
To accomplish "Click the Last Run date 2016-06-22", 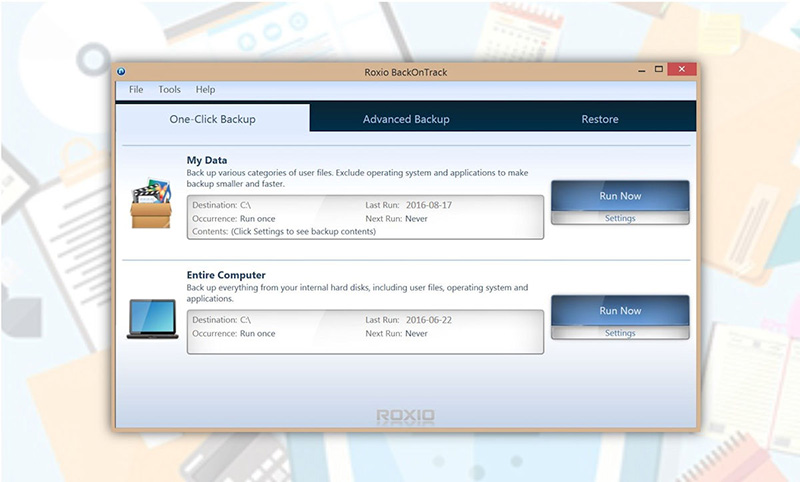I will (429, 320).
